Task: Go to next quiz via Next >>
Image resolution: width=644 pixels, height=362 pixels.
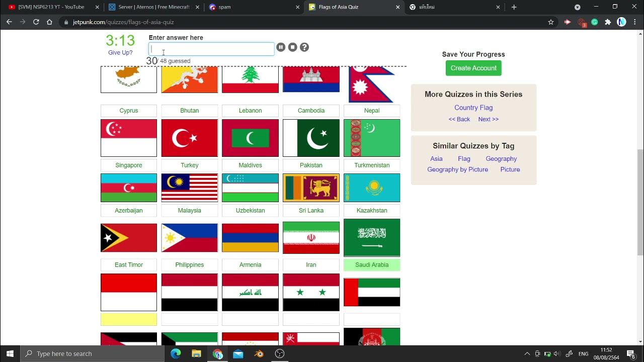Action: point(489,119)
